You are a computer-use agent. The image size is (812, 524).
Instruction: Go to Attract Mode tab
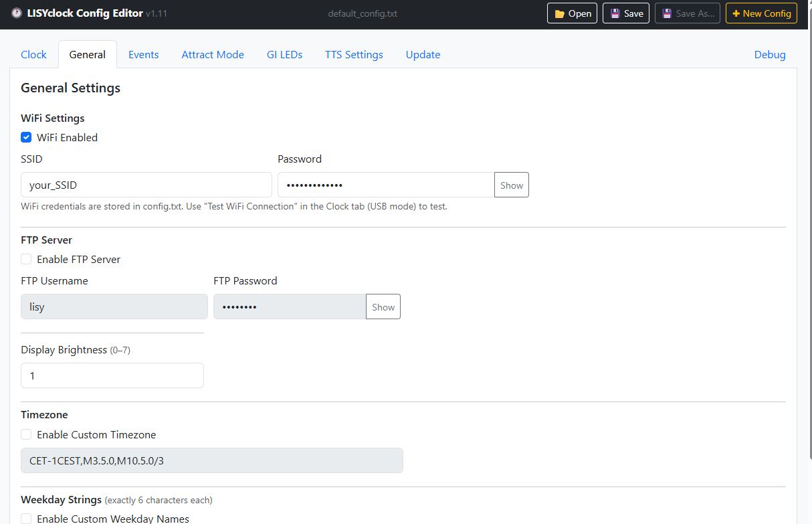tap(213, 55)
